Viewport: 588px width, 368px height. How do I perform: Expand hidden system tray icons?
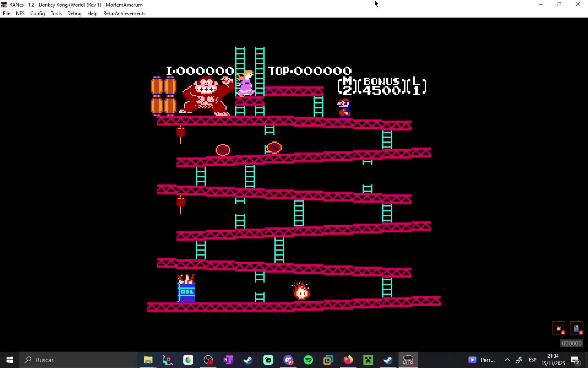click(x=507, y=360)
